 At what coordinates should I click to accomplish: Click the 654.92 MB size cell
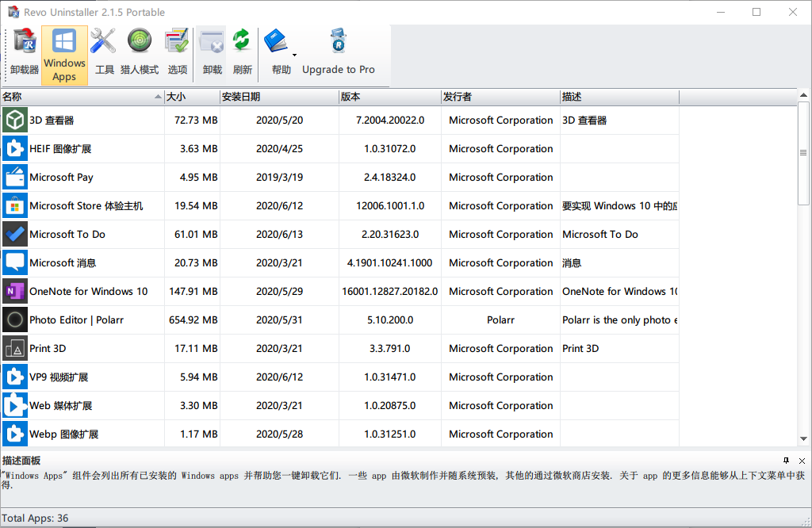(x=193, y=320)
